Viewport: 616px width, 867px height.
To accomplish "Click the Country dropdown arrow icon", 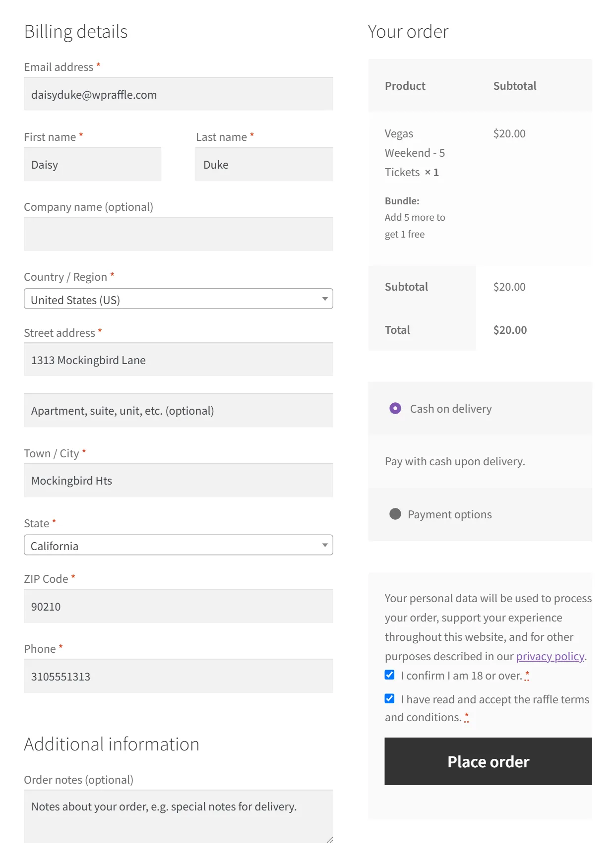I will (325, 299).
